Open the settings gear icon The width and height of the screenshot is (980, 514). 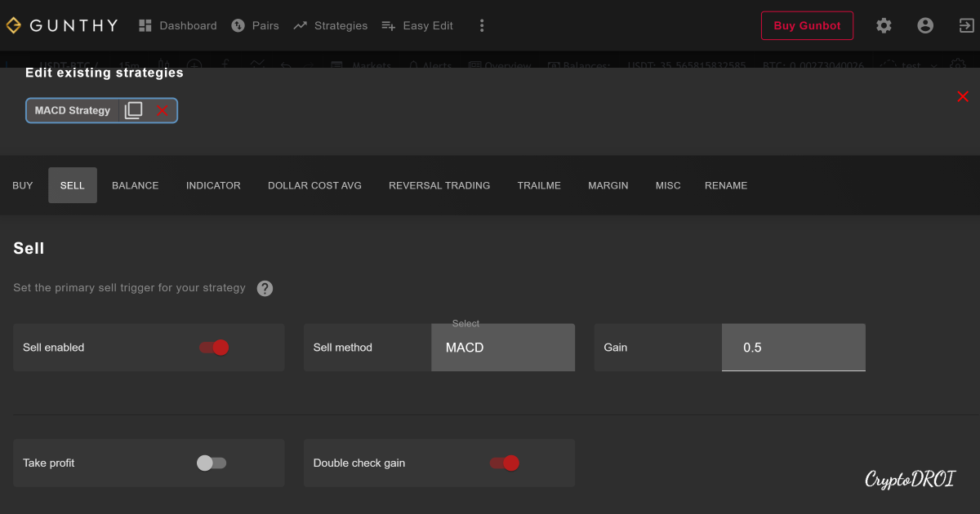click(x=884, y=25)
